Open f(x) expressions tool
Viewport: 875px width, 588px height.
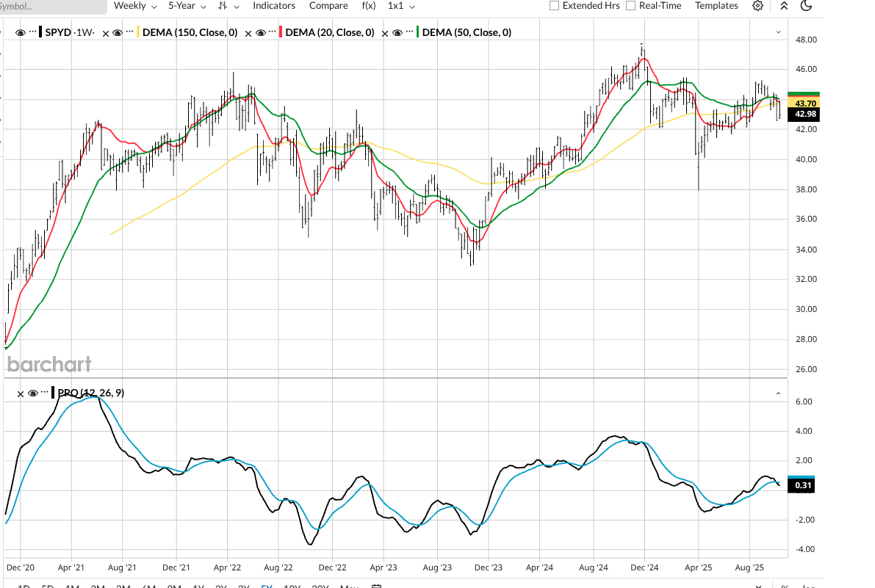coord(368,6)
